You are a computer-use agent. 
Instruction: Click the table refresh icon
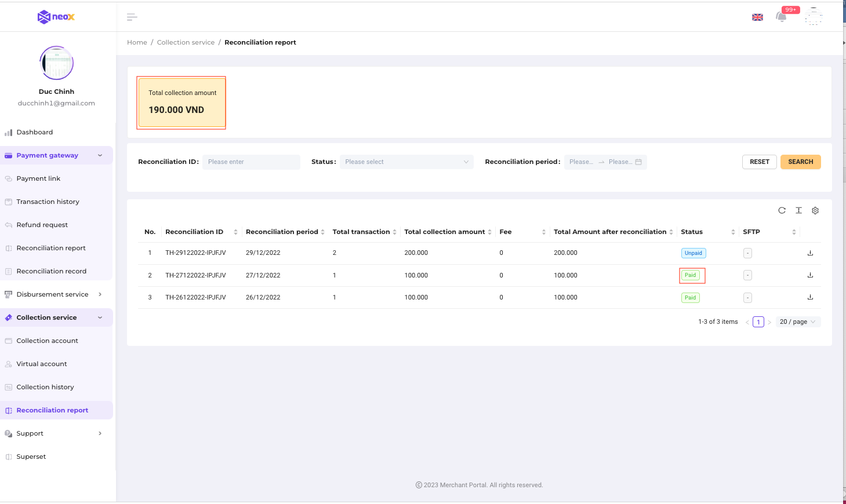tap(782, 210)
